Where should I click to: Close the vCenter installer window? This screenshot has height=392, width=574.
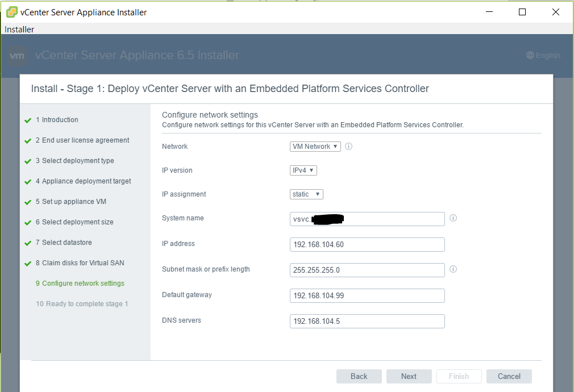pos(556,12)
